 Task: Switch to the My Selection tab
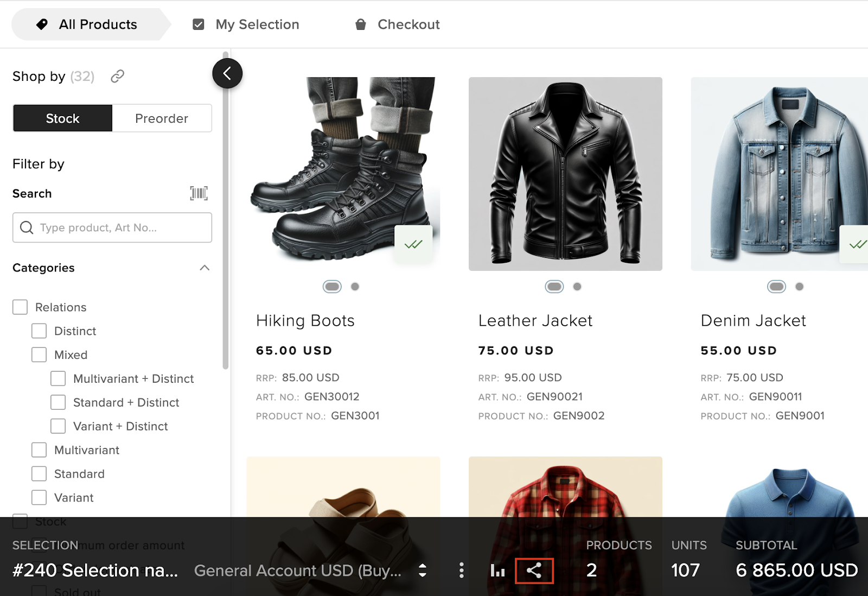pos(246,24)
